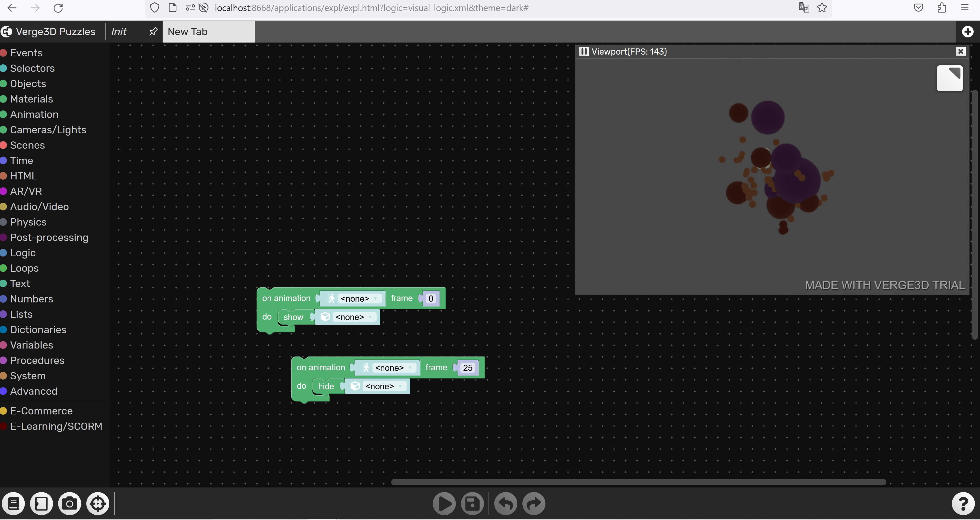
Task: Click the Verge3D Puzzles logo icon
Action: pos(6,32)
